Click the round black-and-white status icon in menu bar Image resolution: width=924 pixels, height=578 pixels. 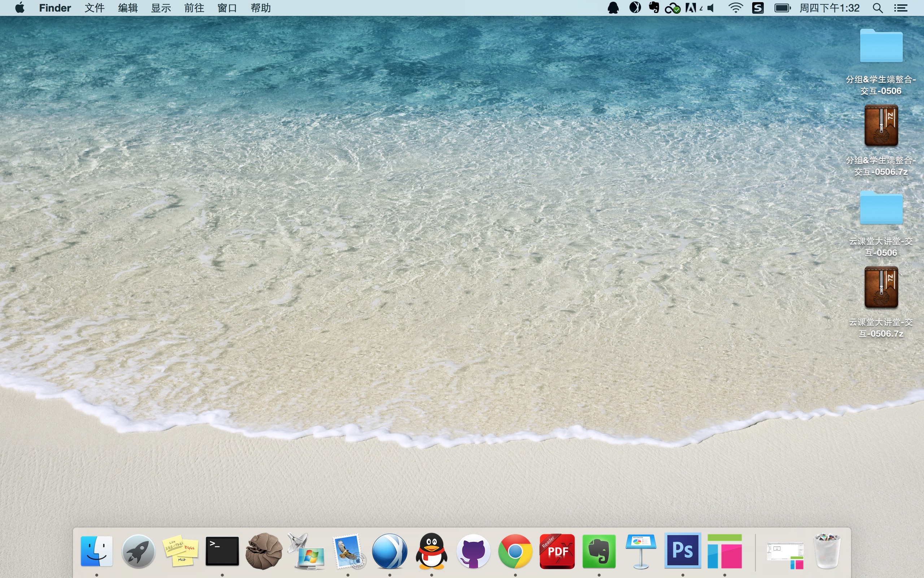pyautogui.click(x=635, y=8)
